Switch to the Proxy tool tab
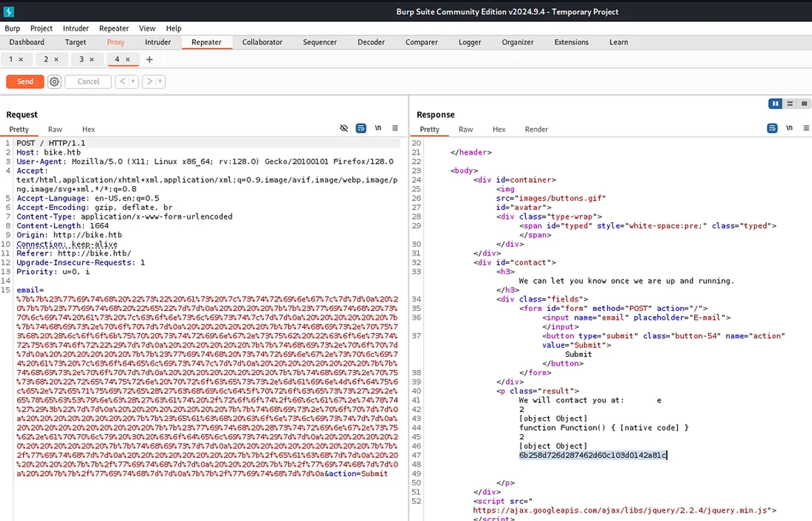The height and width of the screenshot is (521, 812). tap(116, 42)
